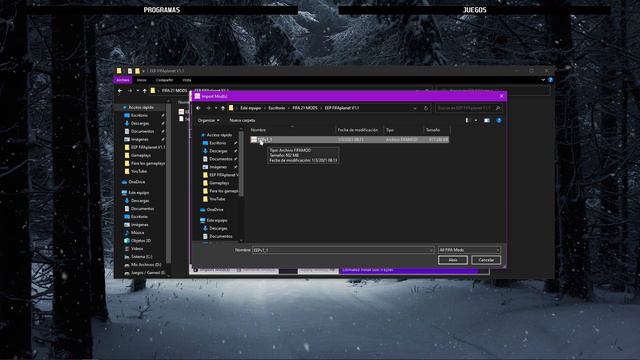Change view layout icon in Import dialog
This screenshot has width=640, height=360.
467,120
